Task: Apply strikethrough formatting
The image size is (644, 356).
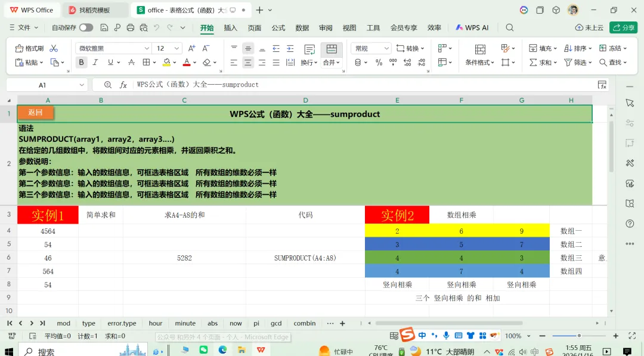Action: tap(131, 63)
